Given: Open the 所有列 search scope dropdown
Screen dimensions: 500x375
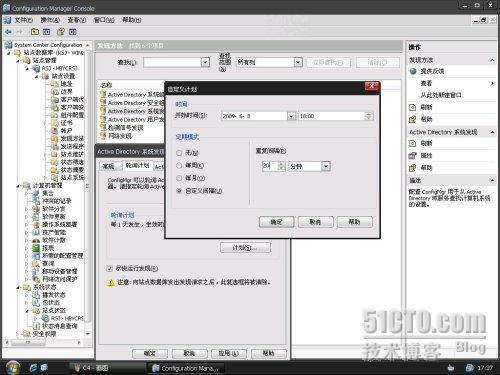Looking at the screenshot, I should [x=298, y=62].
